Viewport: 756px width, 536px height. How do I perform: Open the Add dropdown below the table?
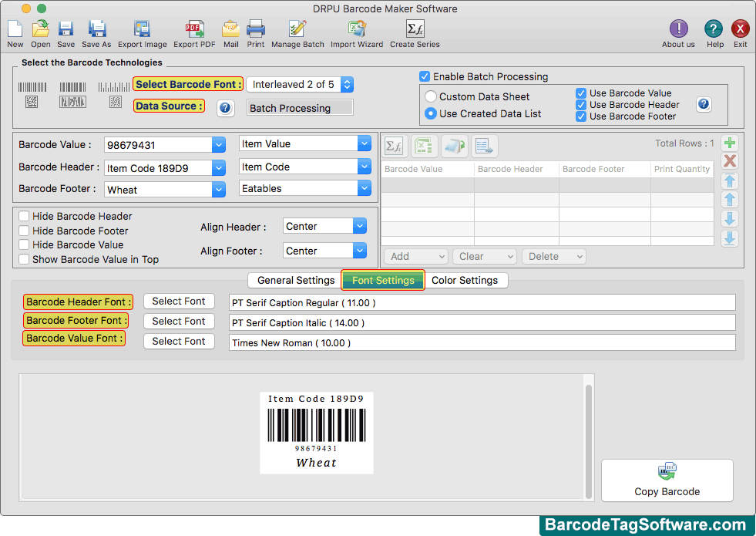coord(416,256)
